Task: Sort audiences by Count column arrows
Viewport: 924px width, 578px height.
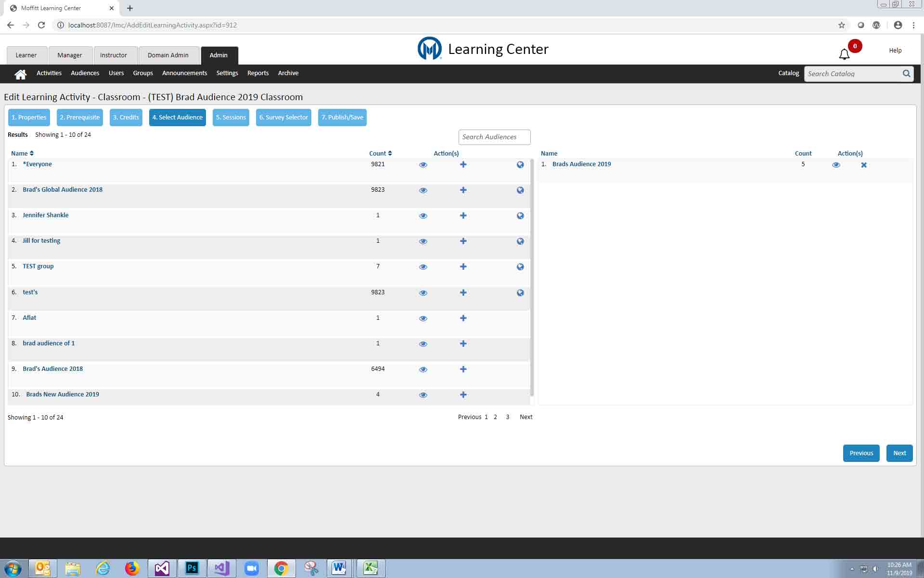Action: [x=390, y=153]
